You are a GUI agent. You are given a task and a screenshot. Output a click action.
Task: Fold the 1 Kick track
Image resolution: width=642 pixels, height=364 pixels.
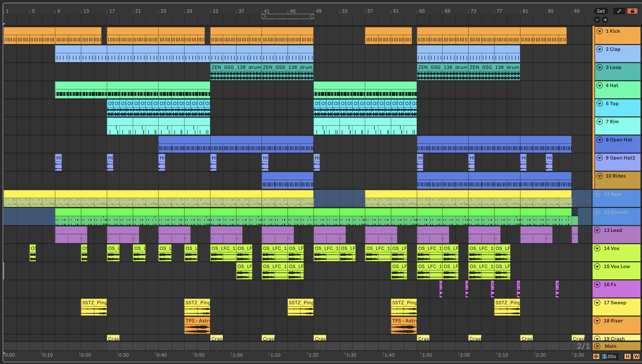[x=599, y=31]
